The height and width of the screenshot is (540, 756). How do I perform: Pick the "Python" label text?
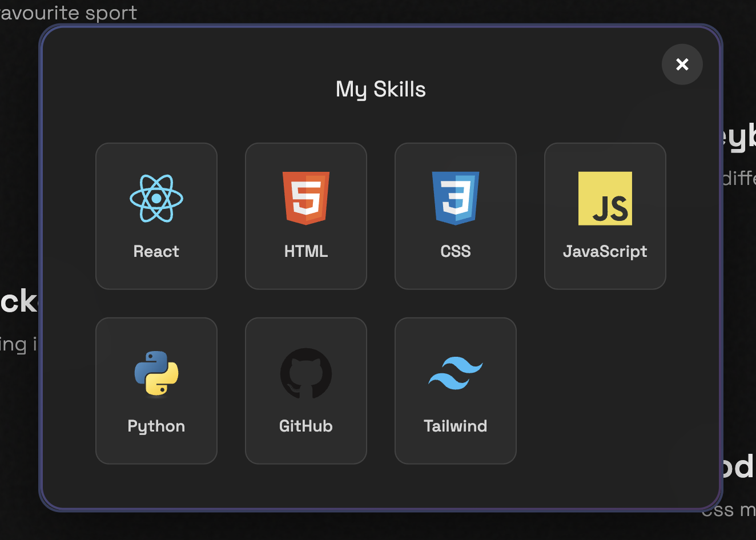click(x=156, y=426)
